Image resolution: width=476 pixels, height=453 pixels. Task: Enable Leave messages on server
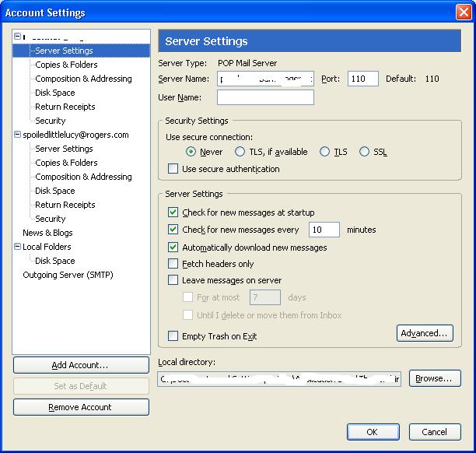tap(173, 280)
